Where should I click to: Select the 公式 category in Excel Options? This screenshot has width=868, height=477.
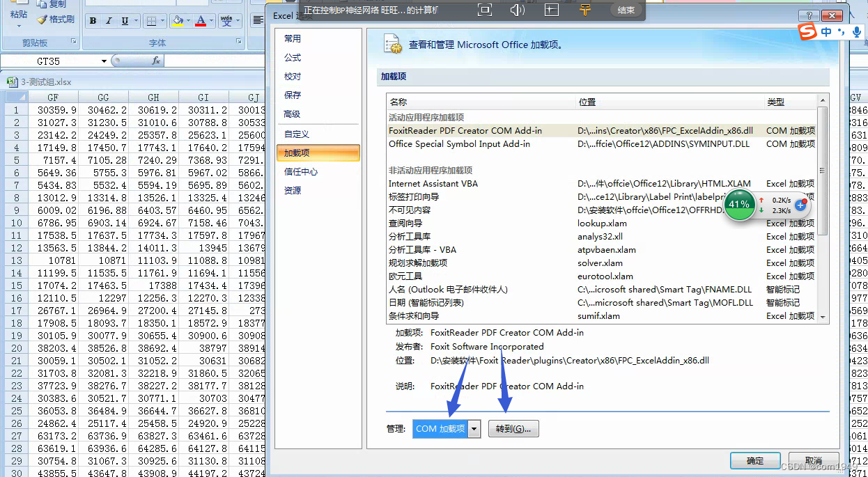pyautogui.click(x=318, y=58)
